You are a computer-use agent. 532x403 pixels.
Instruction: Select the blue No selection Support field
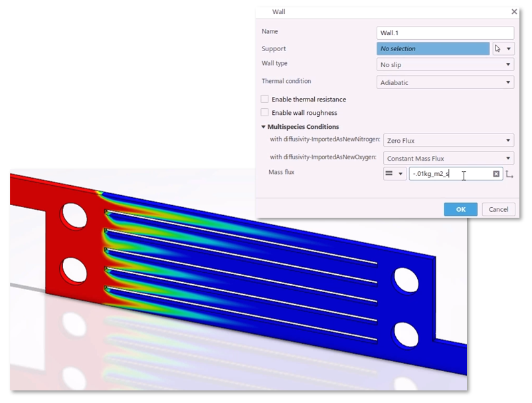(433, 48)
